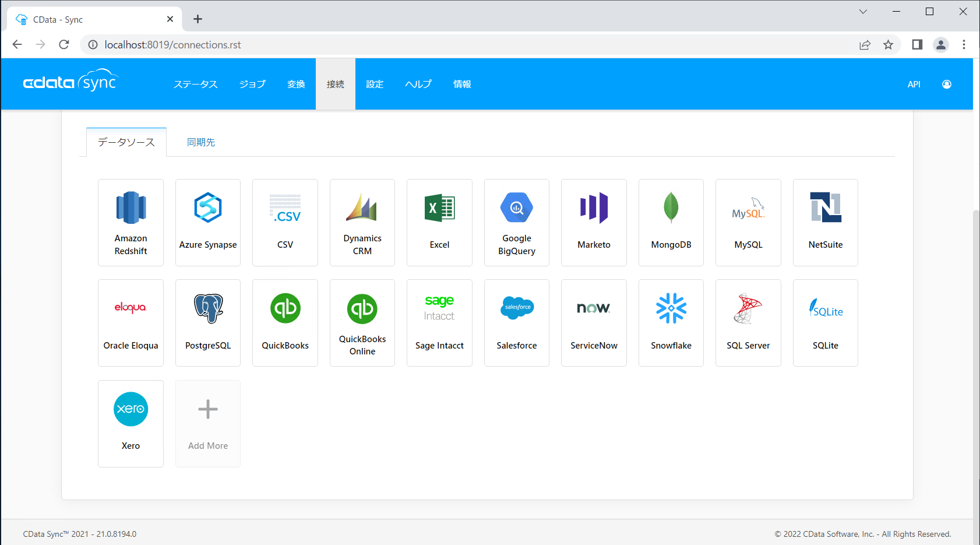
Task: Open the SQLite connector
Action: 826,323
